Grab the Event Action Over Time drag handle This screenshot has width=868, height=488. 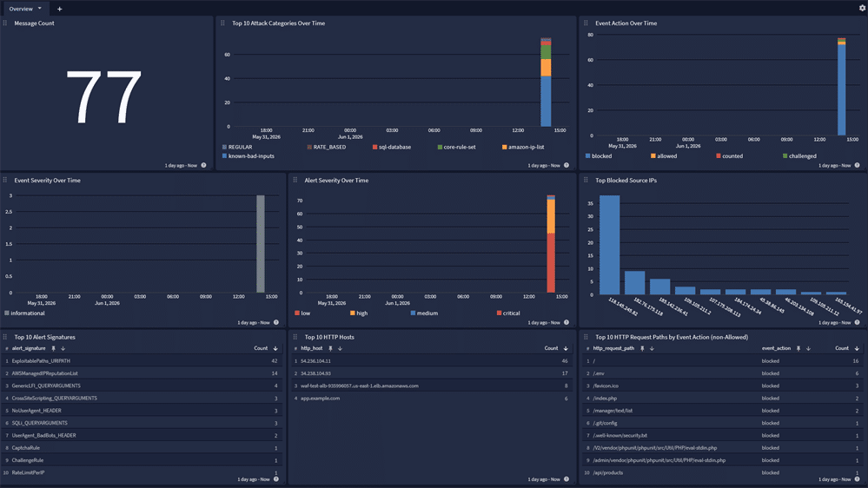tap(586, 23)
